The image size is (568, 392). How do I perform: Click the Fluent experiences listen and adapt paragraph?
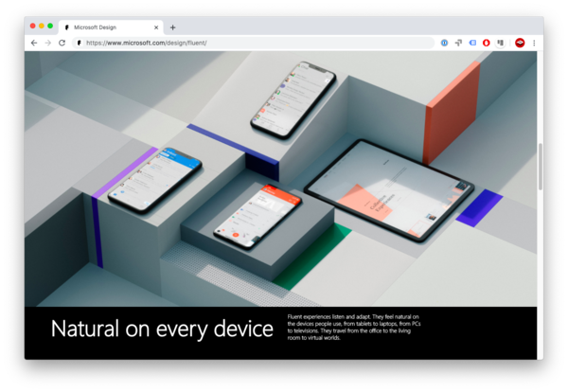(x=354, y=328)
